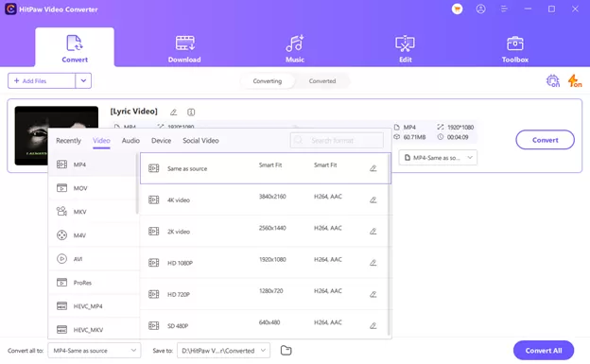Screen dimensions: 590x364
Task: Select the Social Video format tab
Action: tap(200, 141)
